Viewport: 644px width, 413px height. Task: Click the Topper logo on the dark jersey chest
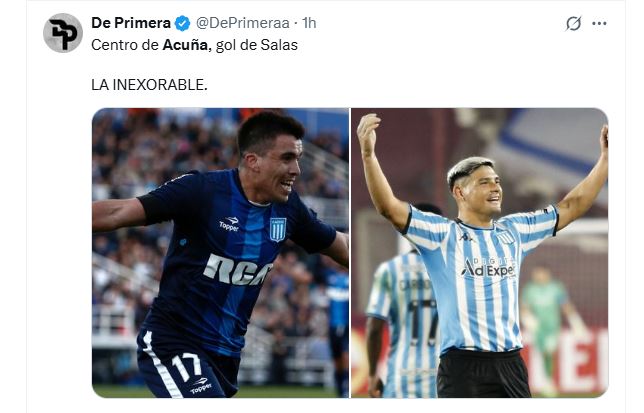tap(229, 224)
